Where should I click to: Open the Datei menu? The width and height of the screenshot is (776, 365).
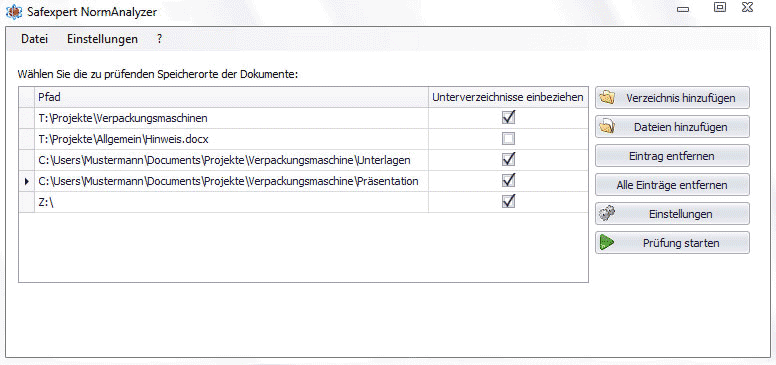pos(35,39)
